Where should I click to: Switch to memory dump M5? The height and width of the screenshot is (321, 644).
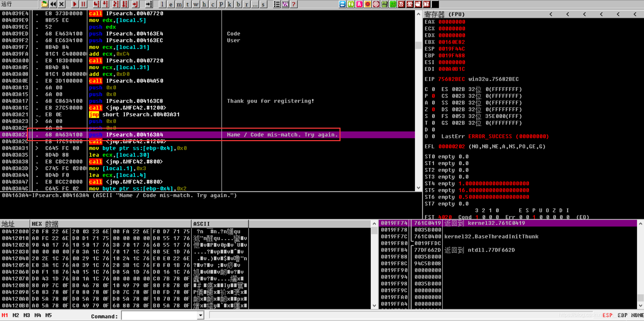pos(48,315)
